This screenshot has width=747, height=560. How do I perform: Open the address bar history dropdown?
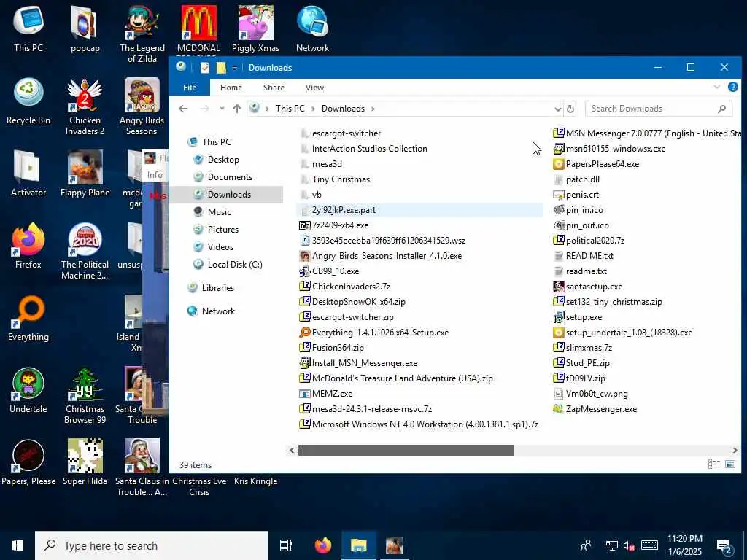pos(557,109)
